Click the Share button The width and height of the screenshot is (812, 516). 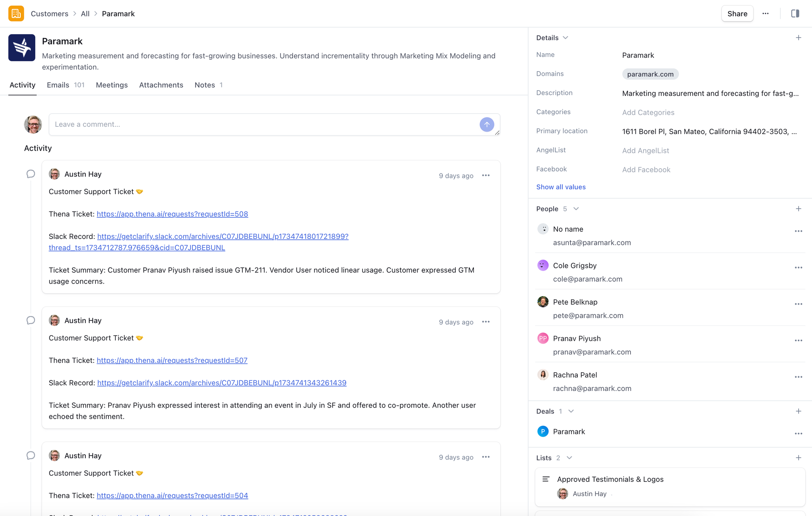point(737,13)
